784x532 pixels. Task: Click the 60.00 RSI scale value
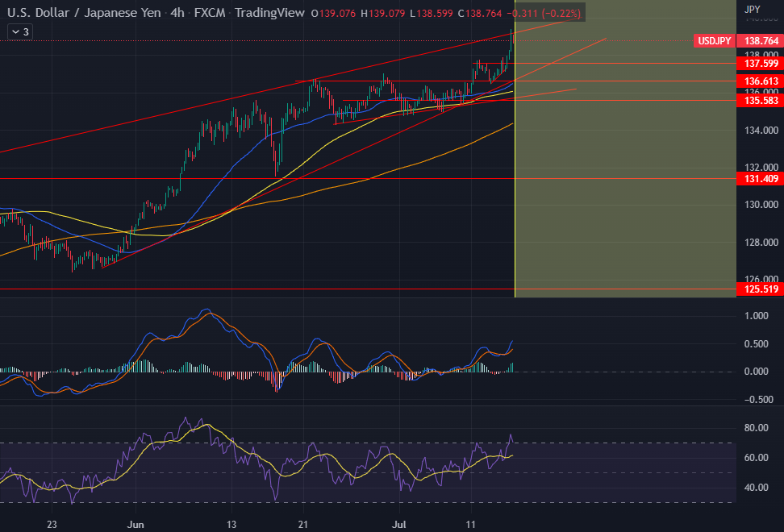(x=756, y=458)
